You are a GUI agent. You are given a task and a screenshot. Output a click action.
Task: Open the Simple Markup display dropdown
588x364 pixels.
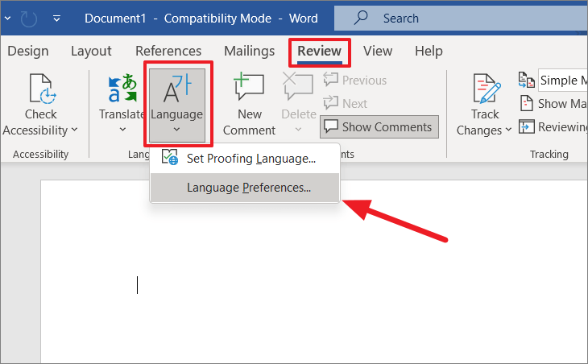click(562, 80)
